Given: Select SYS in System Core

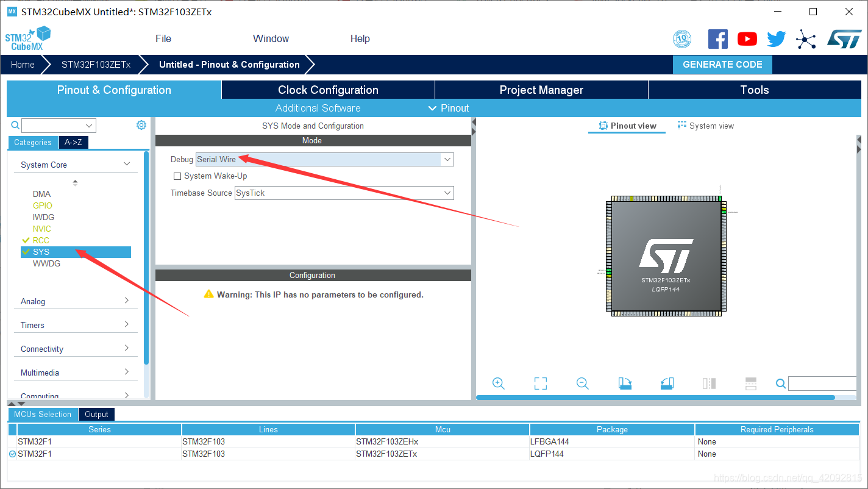Looking at the screenshot, I should click(x=76, y=252).
